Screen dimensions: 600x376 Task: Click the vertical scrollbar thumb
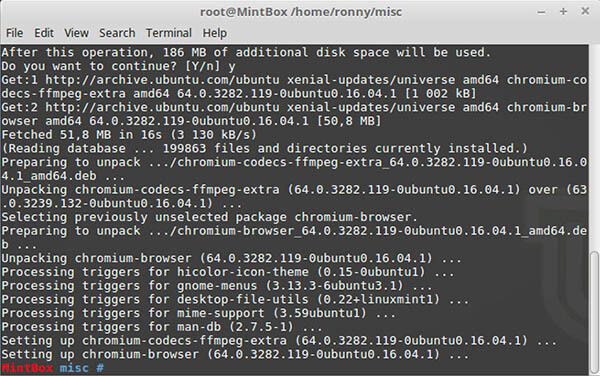[594, 311]
